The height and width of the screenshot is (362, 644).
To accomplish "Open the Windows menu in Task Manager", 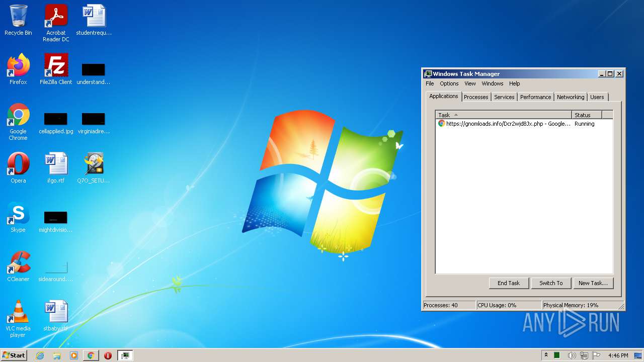I will [x=493, y=83].
